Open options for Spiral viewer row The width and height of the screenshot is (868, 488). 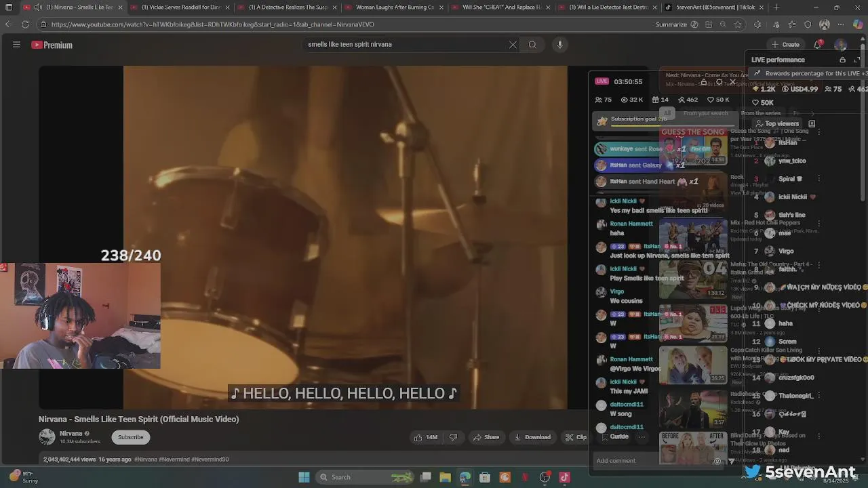click(x=818, y=179)
